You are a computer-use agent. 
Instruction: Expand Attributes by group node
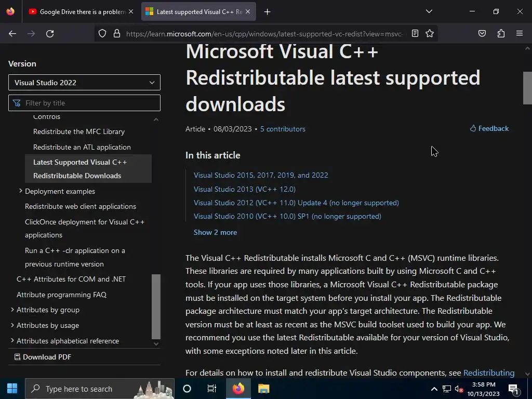click(12, 310)
